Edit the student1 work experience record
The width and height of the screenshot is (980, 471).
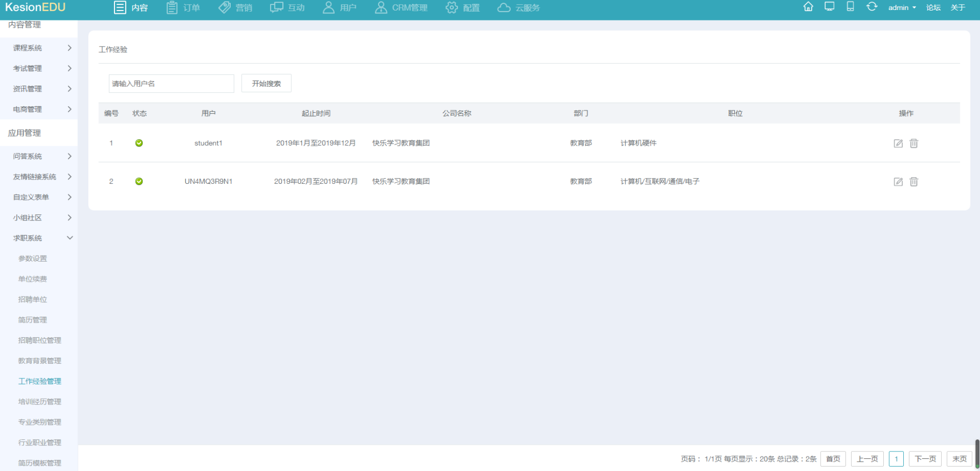[x=898, y=143]
